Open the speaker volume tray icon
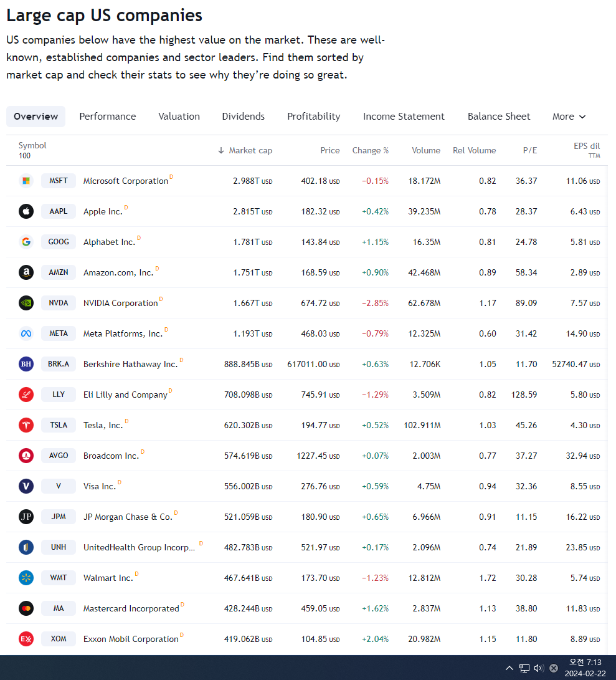Screen dimensions: 616x680 pyautogui.click(x=539, y=668)
